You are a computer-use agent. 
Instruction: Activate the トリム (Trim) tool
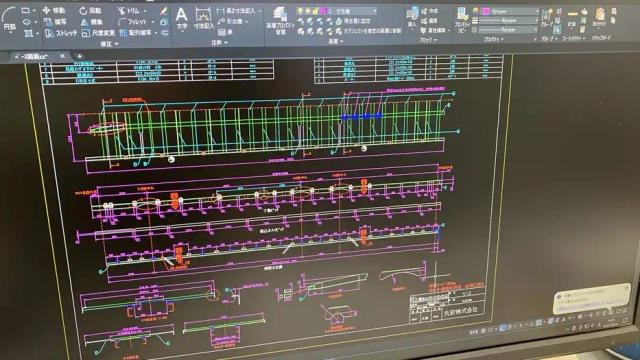(x=129, y=11)
